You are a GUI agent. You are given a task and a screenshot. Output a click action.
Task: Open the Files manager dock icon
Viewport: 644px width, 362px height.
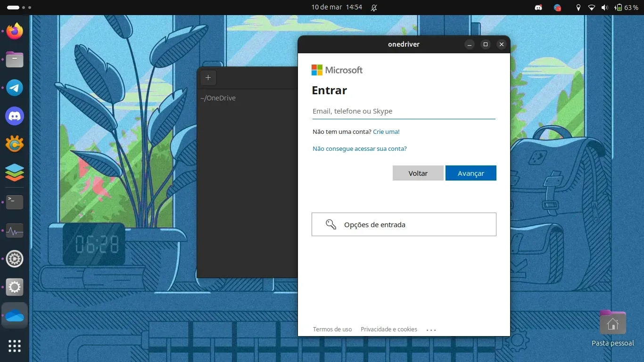click(15, 60)
